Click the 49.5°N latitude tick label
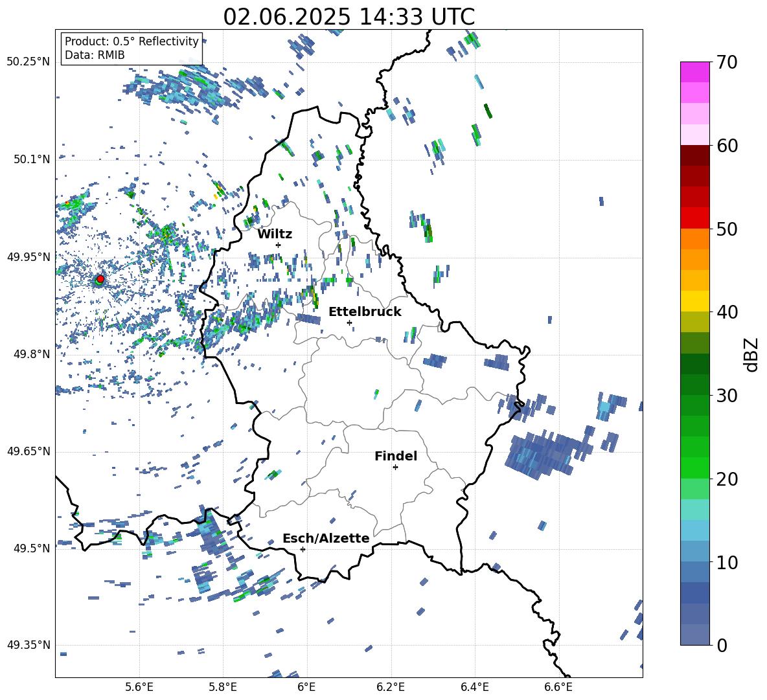The image size is (767, 700). point(32,548)
